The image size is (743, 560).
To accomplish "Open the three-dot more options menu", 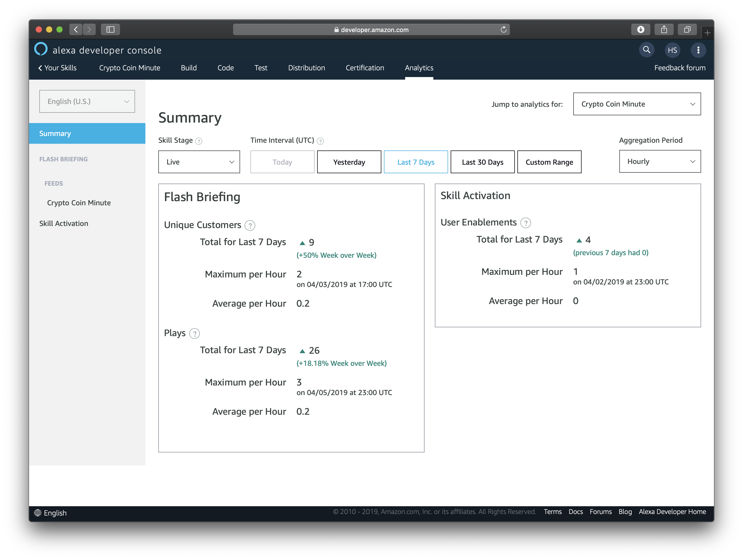I will click(x=698, y=50).
